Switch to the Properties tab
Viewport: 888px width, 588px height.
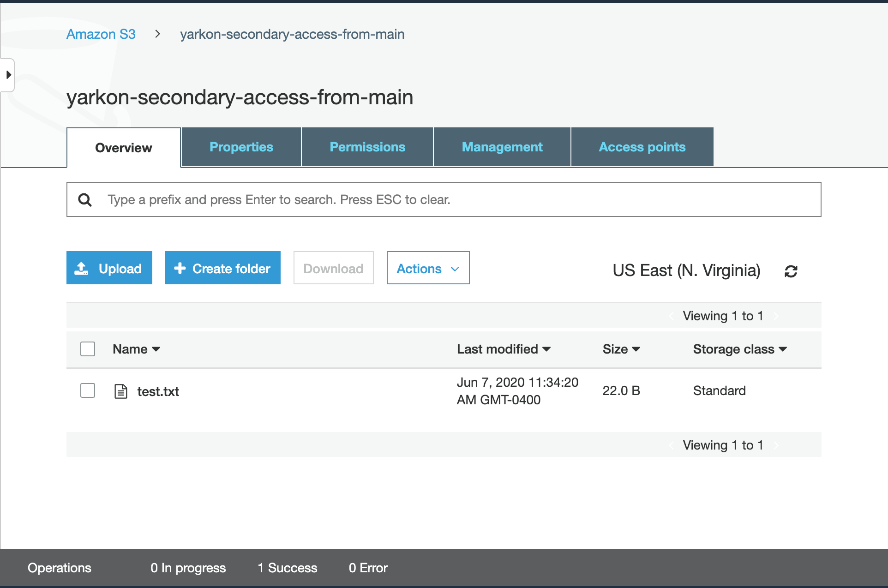click(x=241, y=147)
